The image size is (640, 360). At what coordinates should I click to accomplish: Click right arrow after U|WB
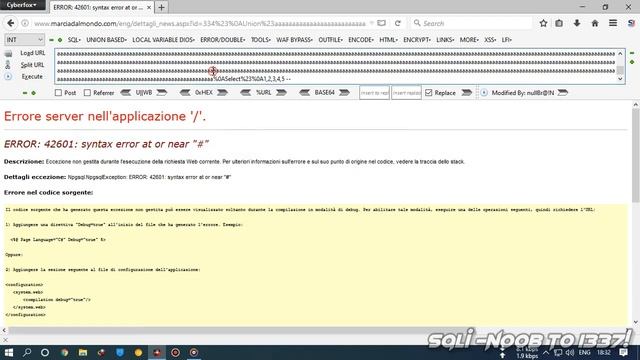(162, 93)
